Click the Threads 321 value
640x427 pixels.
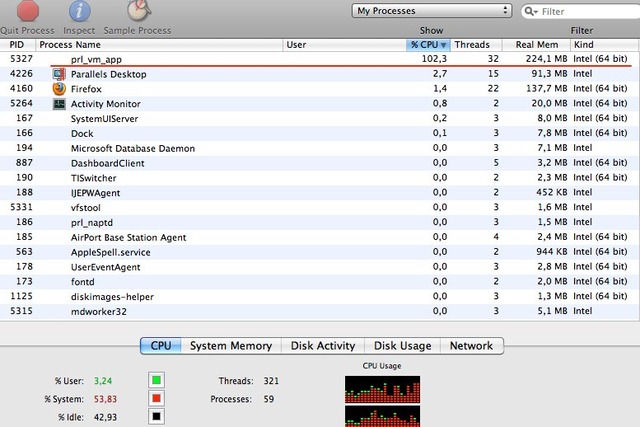(x=271, y=381)
